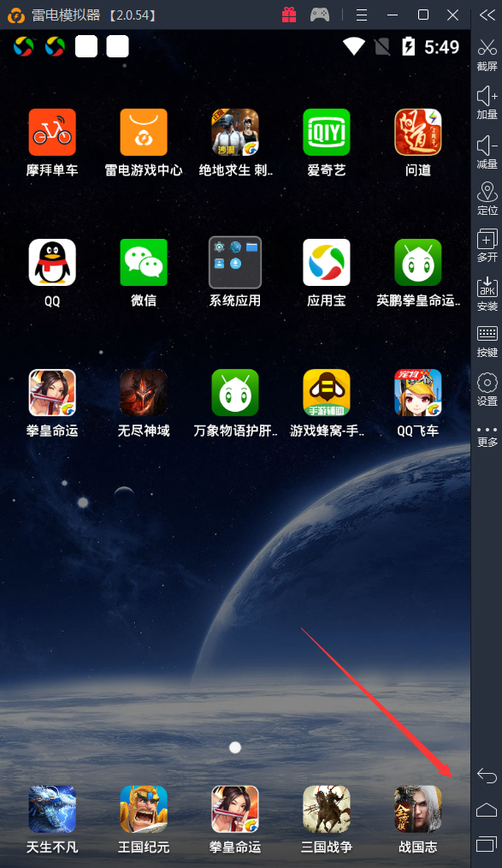This screenshot has height=868, width=502.
Task: Open the hamburger menu in title bar
Action: pos(362,15)
